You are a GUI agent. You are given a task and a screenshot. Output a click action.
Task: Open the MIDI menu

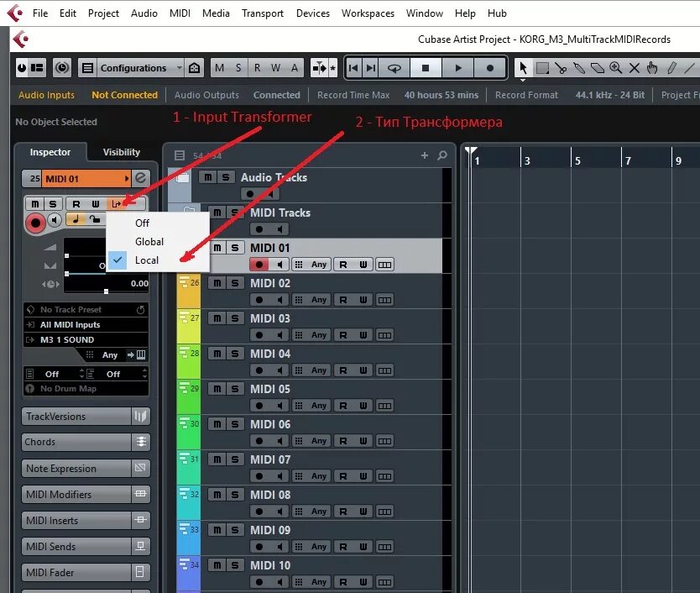point(180,13)
